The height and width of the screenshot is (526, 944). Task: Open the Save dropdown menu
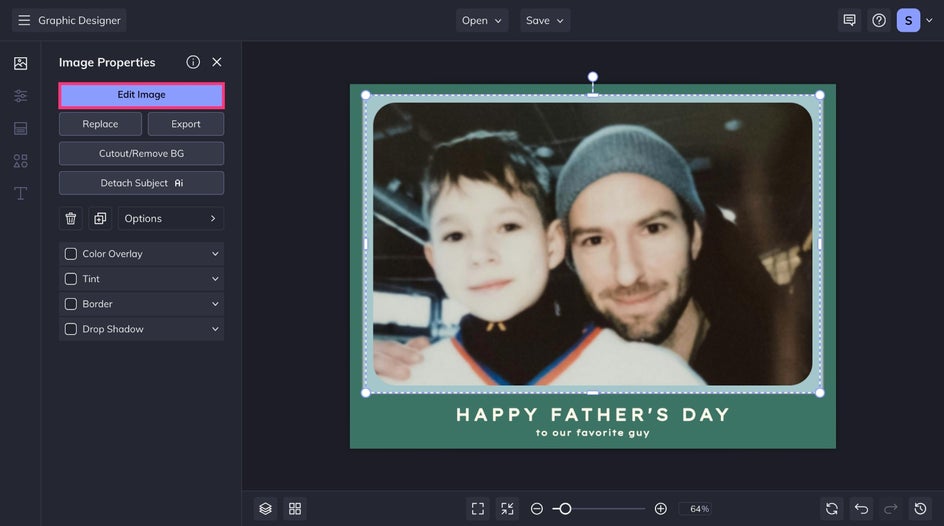pos(545,20)
